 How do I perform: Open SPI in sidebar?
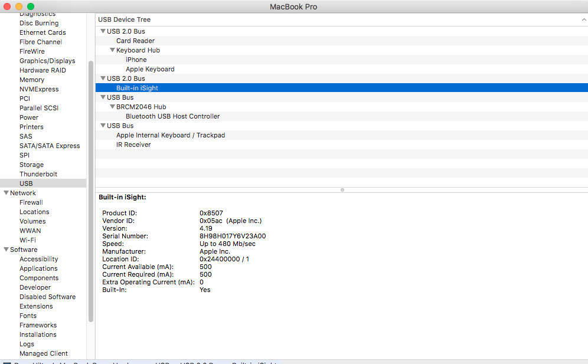tap(24, 155)
